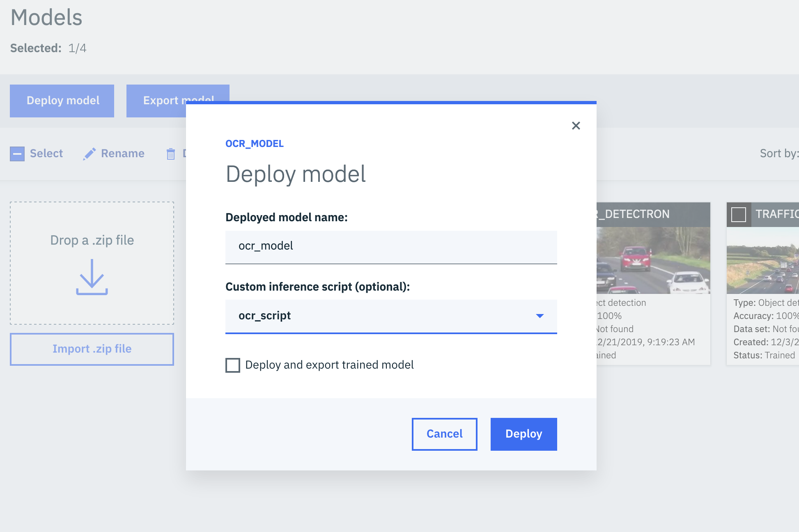
Task: Click the Sort by label
Action: (x=779, y=154)
